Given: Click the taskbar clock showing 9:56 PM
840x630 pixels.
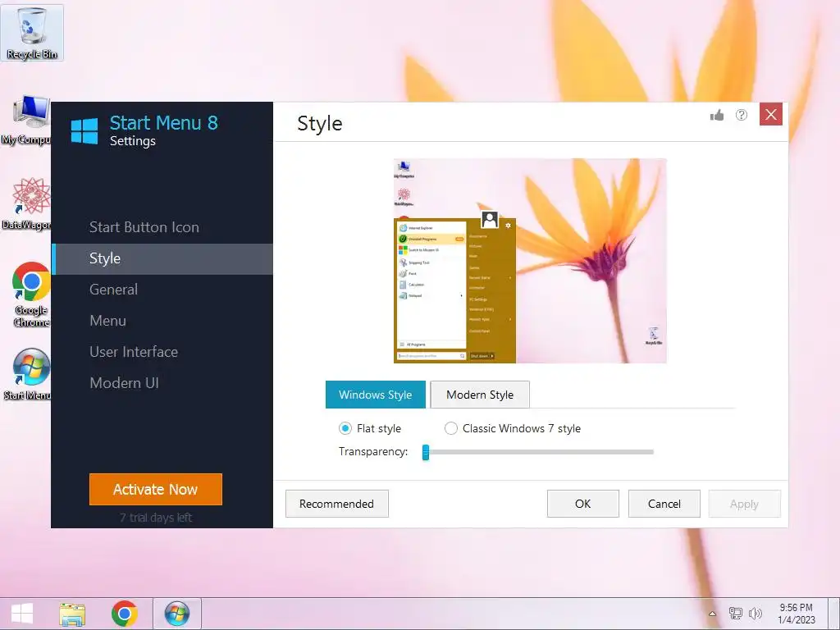Looking at the screenshot, I should click(x=796, y=614).
